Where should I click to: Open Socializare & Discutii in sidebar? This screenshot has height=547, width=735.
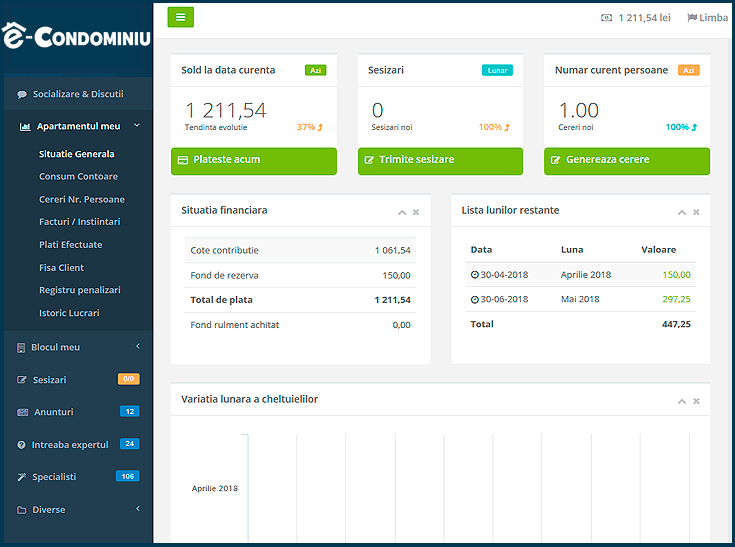(77, 94)
